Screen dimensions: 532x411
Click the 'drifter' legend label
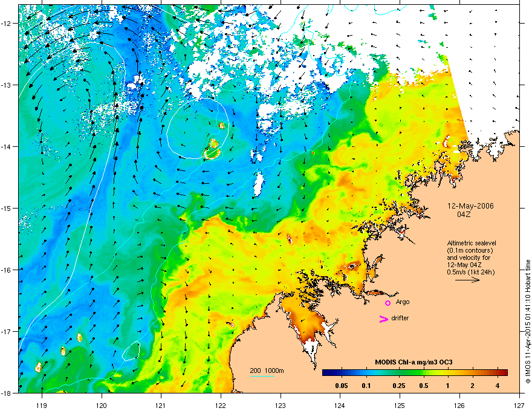point(400,318)
